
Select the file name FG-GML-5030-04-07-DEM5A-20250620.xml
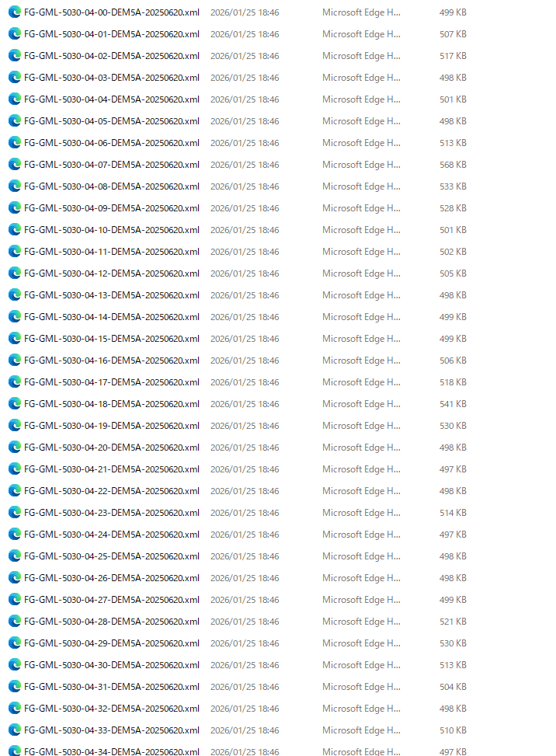click(x=112, y=165)
